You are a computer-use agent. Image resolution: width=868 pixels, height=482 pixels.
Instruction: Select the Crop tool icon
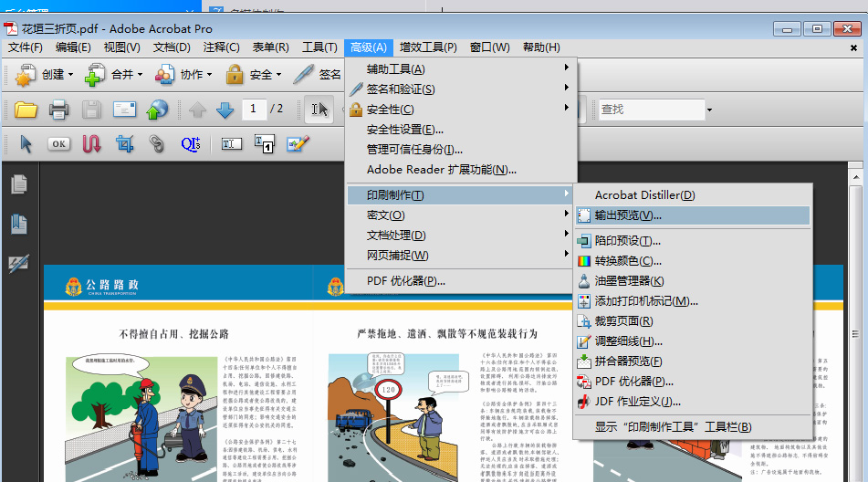coord(124,144)
